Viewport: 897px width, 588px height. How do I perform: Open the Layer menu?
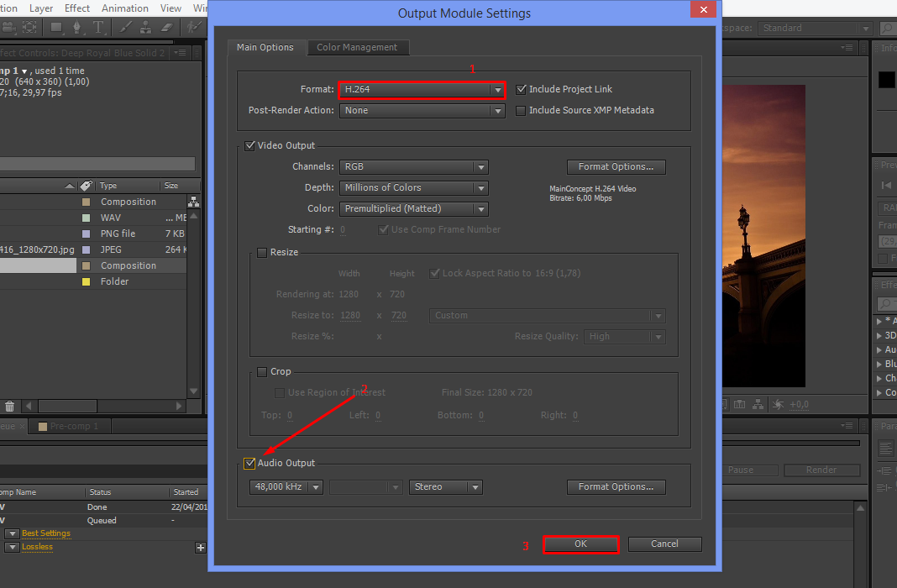(x=41, y=8)
